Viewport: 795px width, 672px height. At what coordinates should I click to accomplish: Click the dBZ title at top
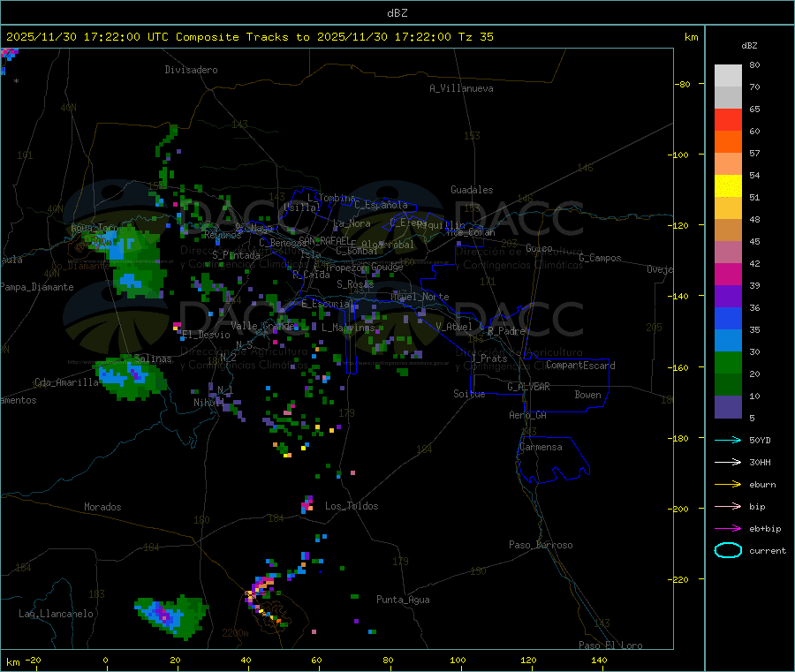pyautogui.click(x=397, y=13)
